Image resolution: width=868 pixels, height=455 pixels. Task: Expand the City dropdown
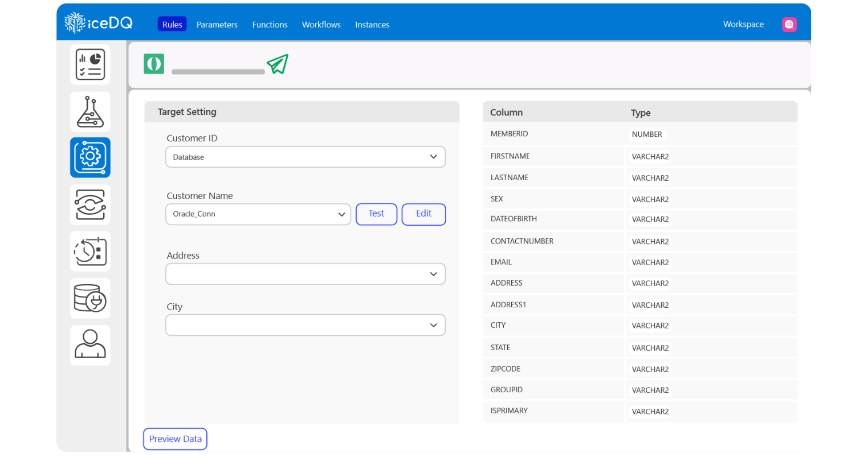point(305,325)
